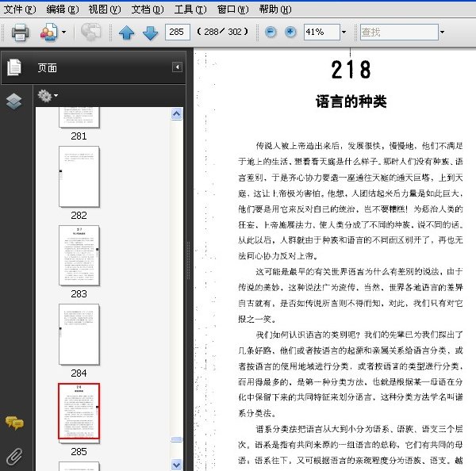The height and width of the screenshot is (471, 476).
Task: Open the Attachments paperclip icon
Action: point(14,457)
